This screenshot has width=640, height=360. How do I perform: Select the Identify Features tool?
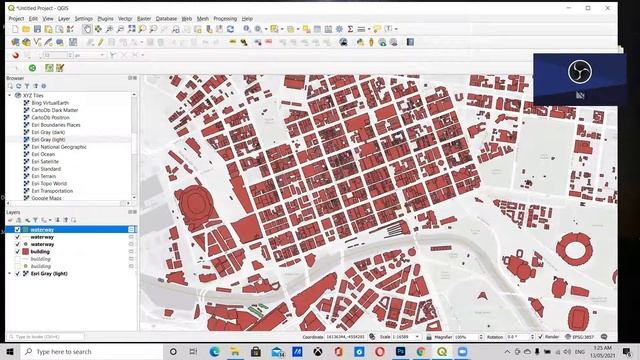(x=247, y=29)
